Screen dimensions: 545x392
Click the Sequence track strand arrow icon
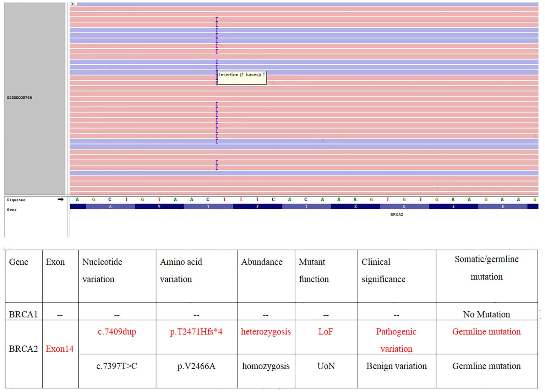(60, 200)
